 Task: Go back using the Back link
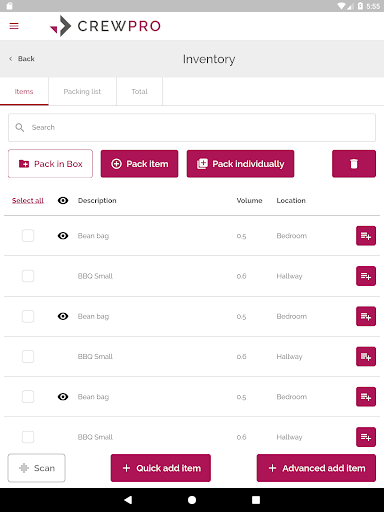22,59
